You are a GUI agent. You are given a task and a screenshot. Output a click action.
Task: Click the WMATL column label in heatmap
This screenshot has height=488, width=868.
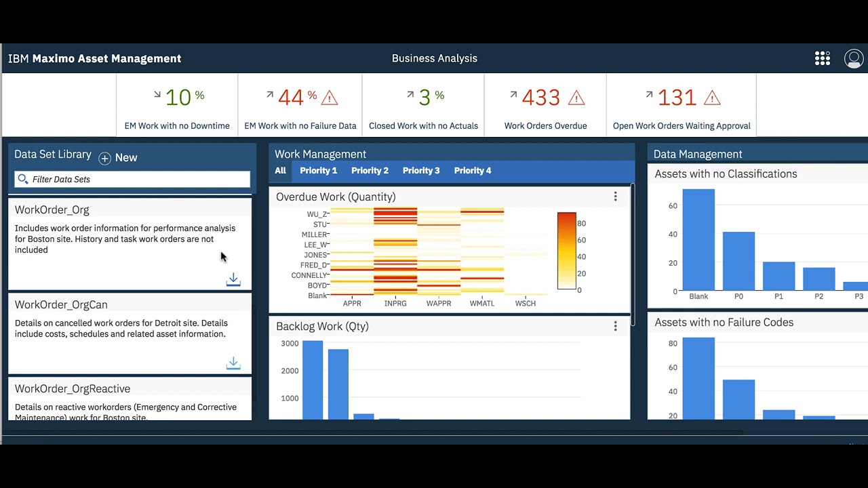pos(482,303)
